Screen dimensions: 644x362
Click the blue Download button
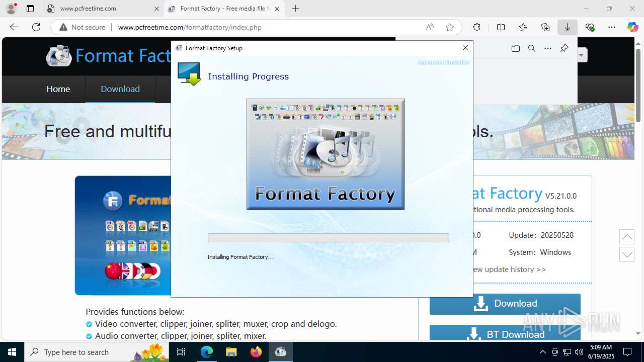click(x=505, y=304)
